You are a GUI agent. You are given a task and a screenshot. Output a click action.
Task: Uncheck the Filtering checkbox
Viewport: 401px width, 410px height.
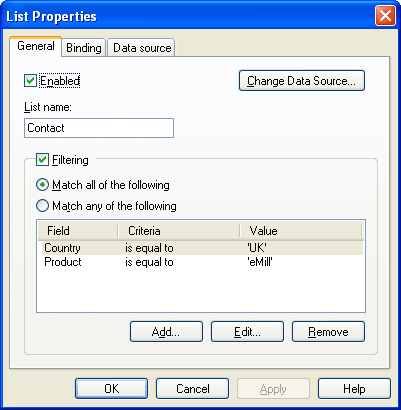(42, 160)
